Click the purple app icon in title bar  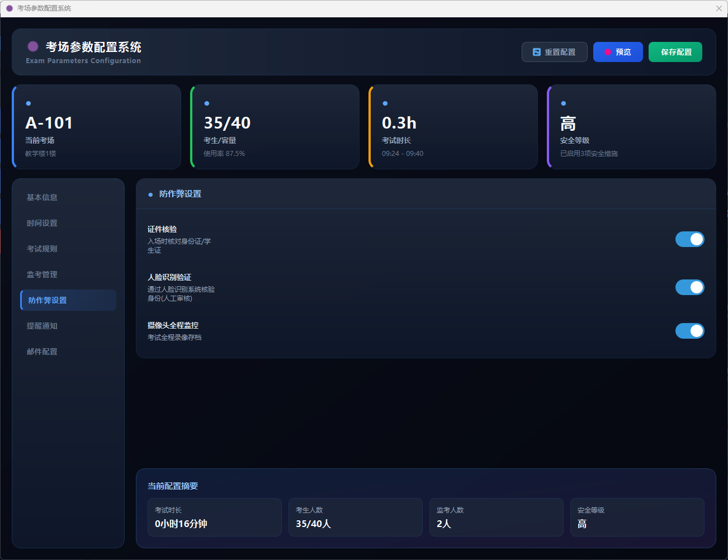(x=10, y=8)
